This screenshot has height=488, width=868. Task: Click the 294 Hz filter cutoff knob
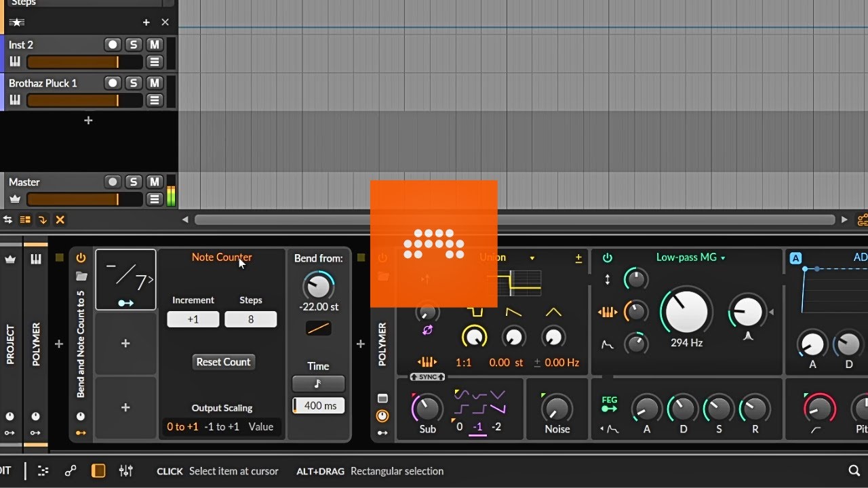(x=686, y=312)
